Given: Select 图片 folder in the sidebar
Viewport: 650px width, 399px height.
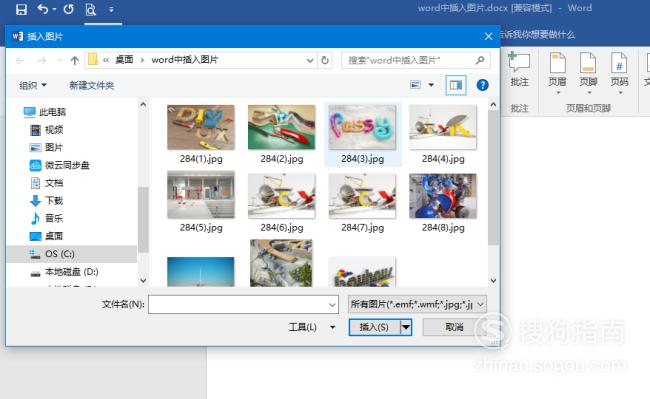Looking at the screenshot, I should click(46, 148).
